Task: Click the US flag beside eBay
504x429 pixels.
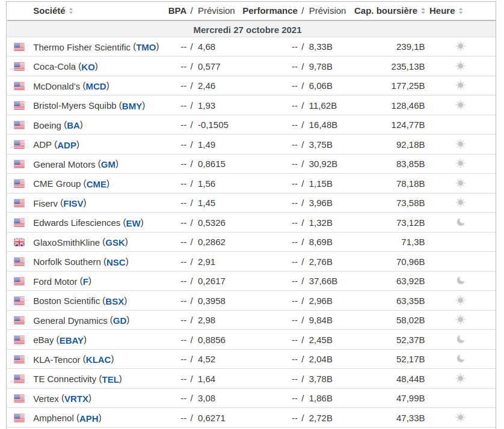Action: tap(19, 340)
